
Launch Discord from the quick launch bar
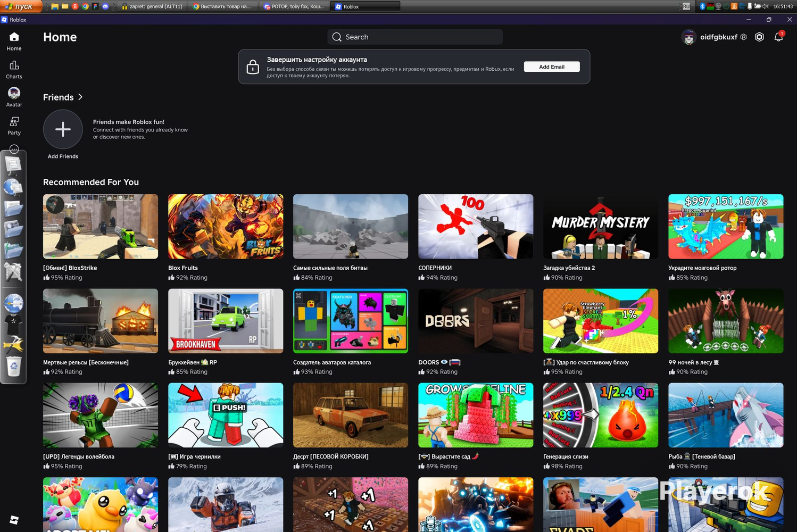[105, 6]
